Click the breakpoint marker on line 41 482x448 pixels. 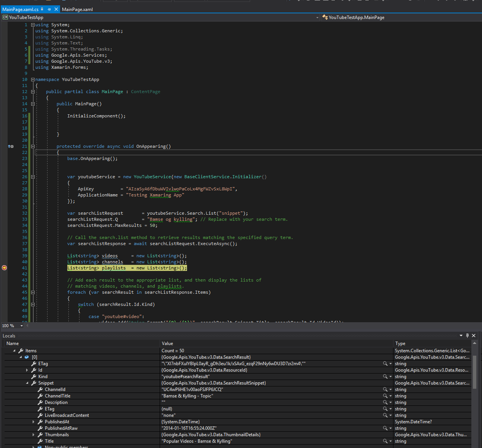4,268
